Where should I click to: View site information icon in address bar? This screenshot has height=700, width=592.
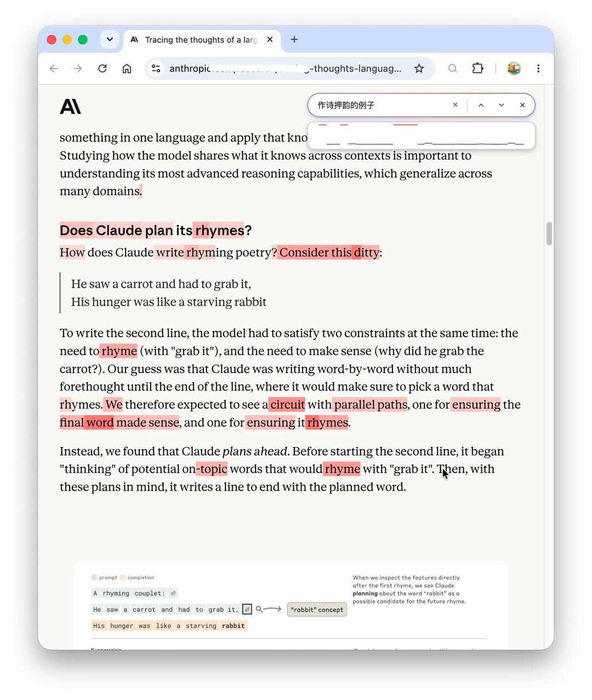(x=156, y=68)
